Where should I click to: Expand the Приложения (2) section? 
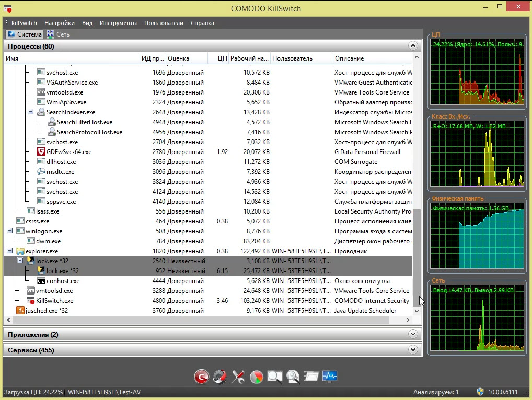pyautogui.click(x=413, y=334)
